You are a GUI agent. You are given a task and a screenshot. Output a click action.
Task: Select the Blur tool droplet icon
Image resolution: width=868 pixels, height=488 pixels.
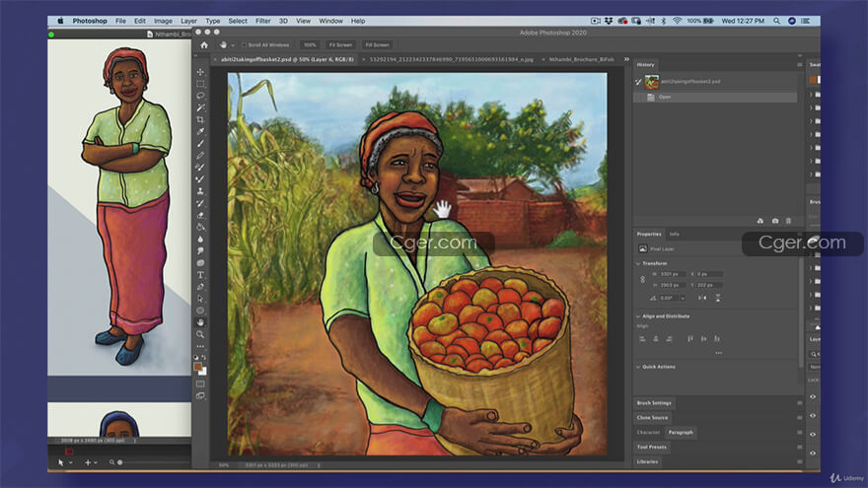coord(200,239)
